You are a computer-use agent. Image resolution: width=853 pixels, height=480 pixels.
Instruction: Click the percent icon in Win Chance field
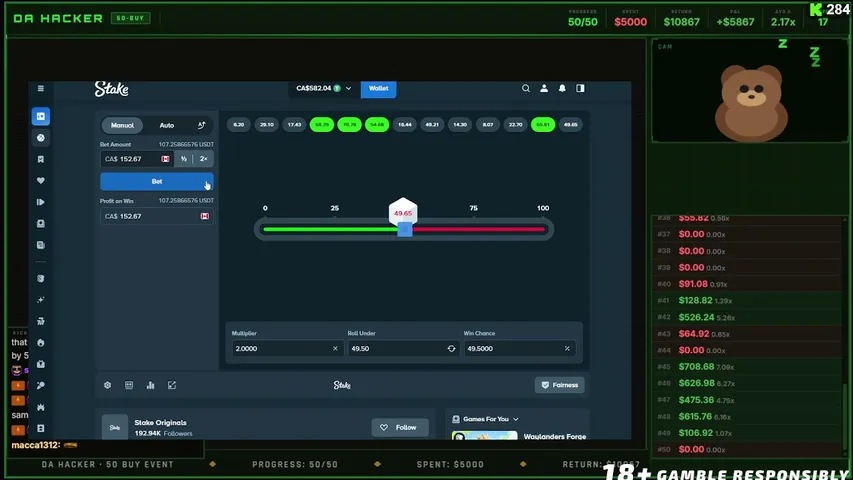pyautogui.click(x=567, y=348)
